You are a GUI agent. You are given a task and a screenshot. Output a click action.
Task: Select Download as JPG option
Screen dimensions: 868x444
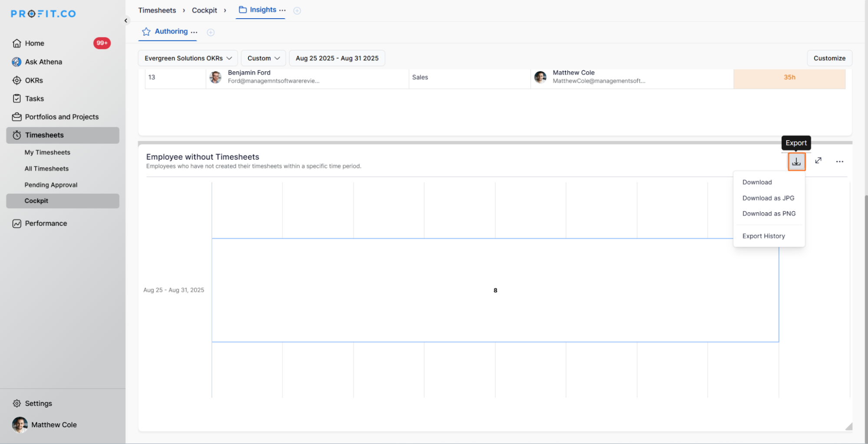[768, 198]
